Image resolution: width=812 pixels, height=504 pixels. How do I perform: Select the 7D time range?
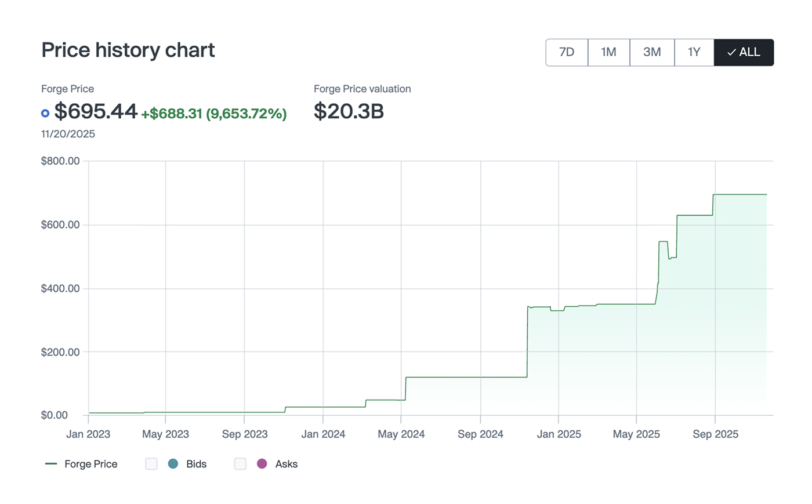pyautogui.click(x=567, y=52)
